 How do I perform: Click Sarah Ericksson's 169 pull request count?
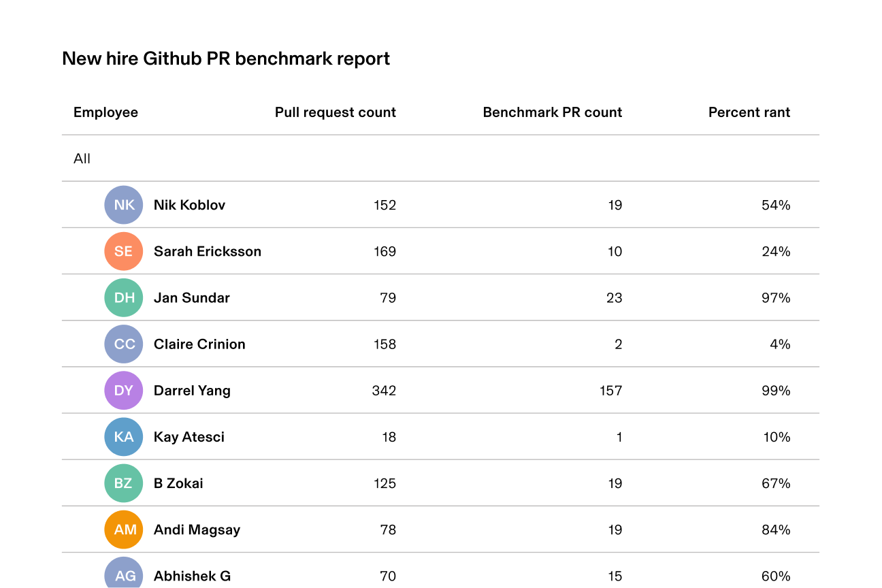385,251
